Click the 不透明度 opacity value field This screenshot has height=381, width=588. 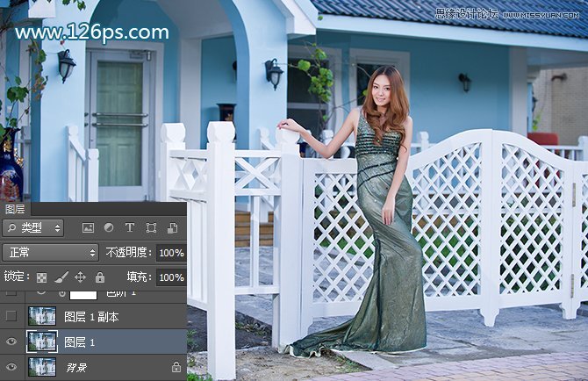(171, 253)
